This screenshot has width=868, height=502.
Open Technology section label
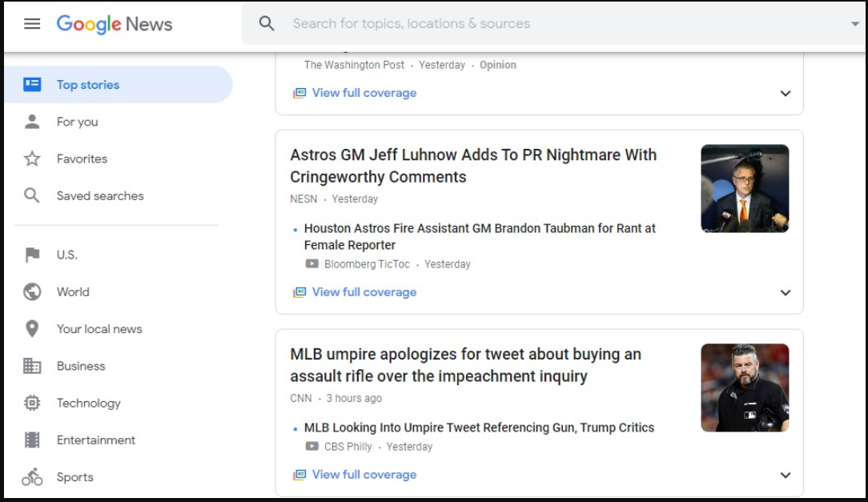(x=89, y=403)
